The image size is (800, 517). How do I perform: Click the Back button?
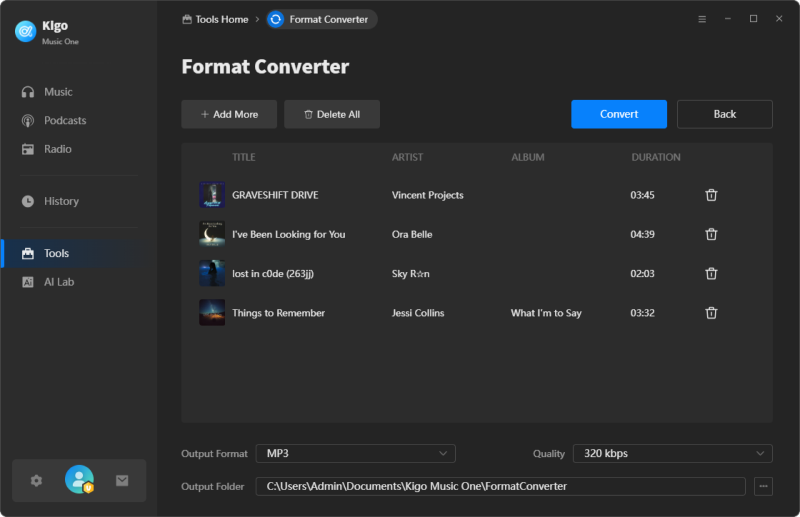pos(724,114)
